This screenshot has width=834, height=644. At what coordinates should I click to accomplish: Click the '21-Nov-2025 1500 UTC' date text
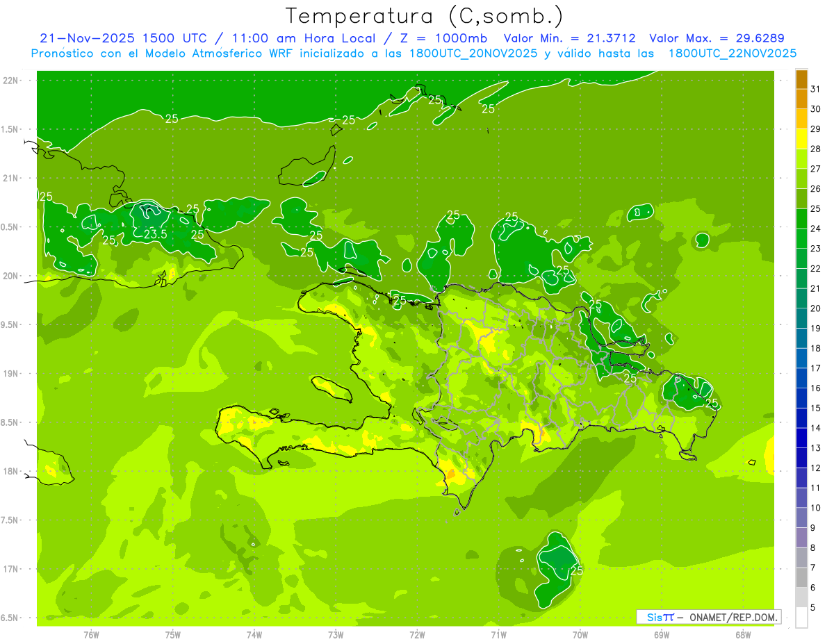[x=124, y=38]
